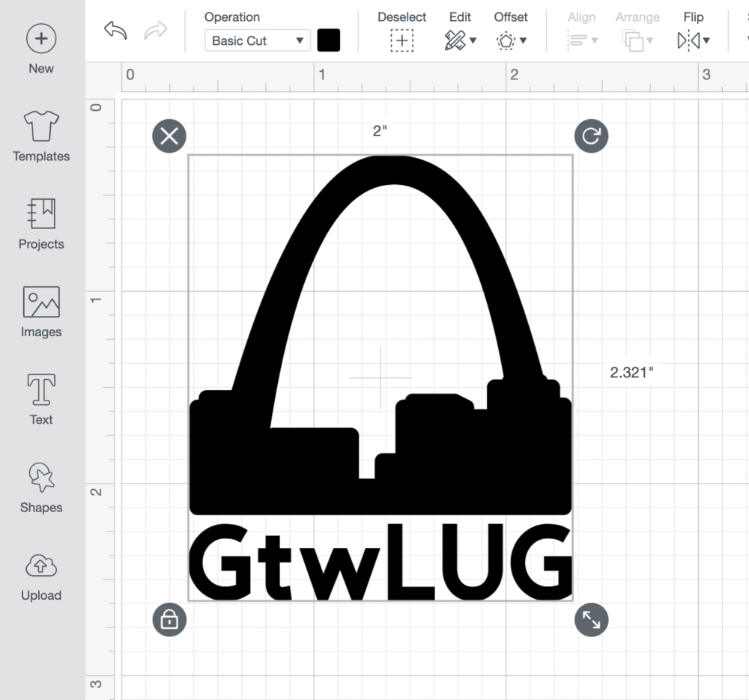Click the Upload cloud icon
The image size is (749, 700).
coord(41,566)
